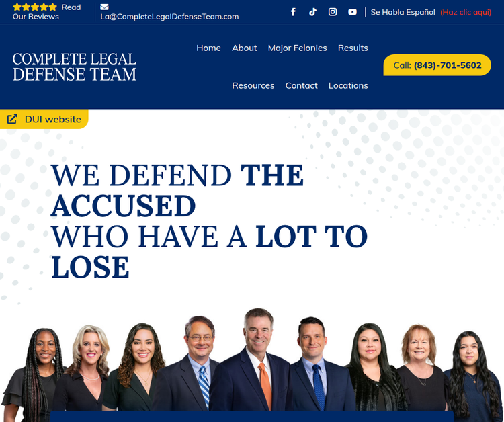Open the Resources menu item
This screenshot has width=504, height=422.
click(x=253, y=85)
